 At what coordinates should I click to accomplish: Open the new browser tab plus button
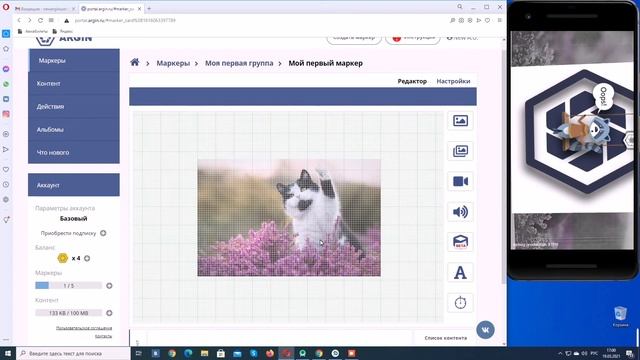click(149, 8)
